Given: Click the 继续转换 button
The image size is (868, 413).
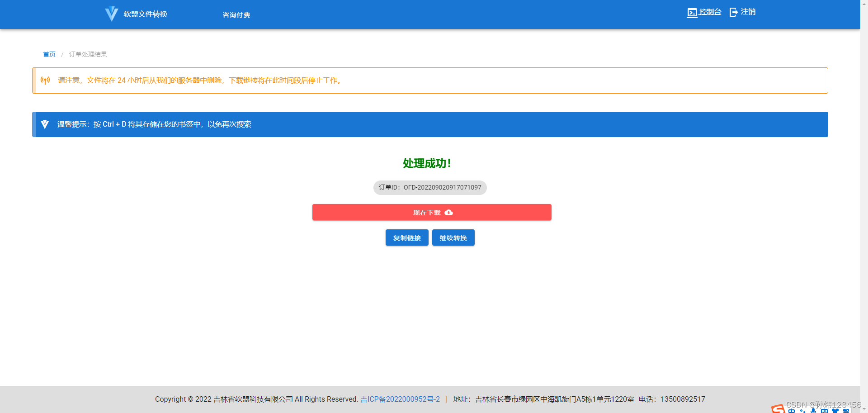Looking at the screenshot, I should (453, 237).
